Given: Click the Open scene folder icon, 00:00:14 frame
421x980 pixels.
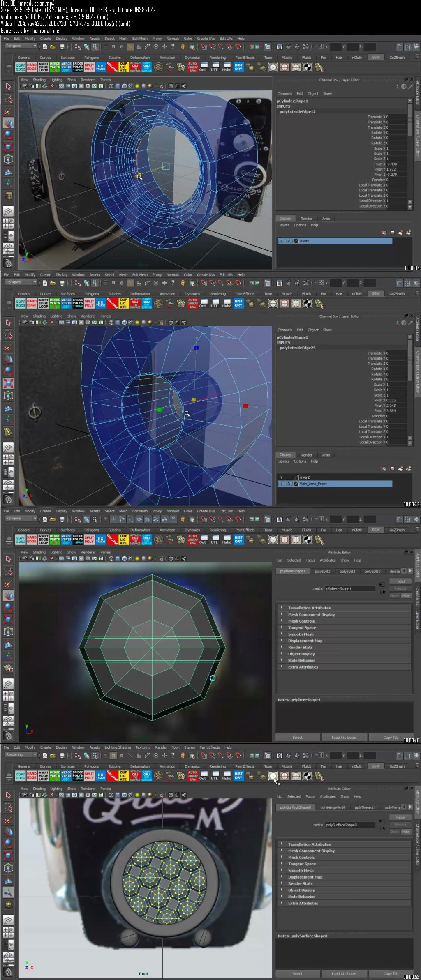Looking at the screenshot, I should click(53, 47).
